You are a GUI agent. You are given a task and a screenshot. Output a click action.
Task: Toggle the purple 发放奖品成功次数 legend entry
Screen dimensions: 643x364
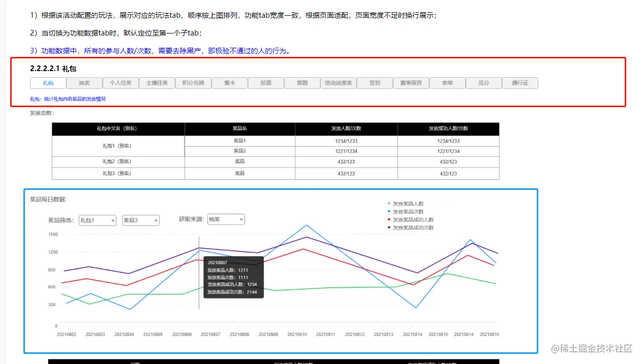(x=411, y=228)
